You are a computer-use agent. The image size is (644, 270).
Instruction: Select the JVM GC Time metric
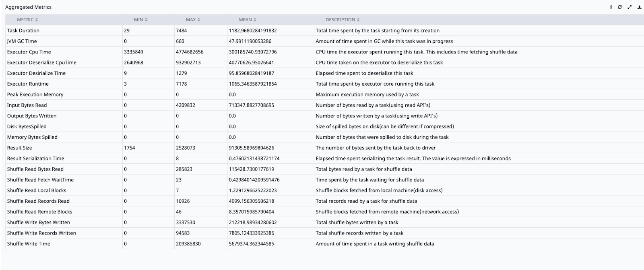(x=22, y=41)
